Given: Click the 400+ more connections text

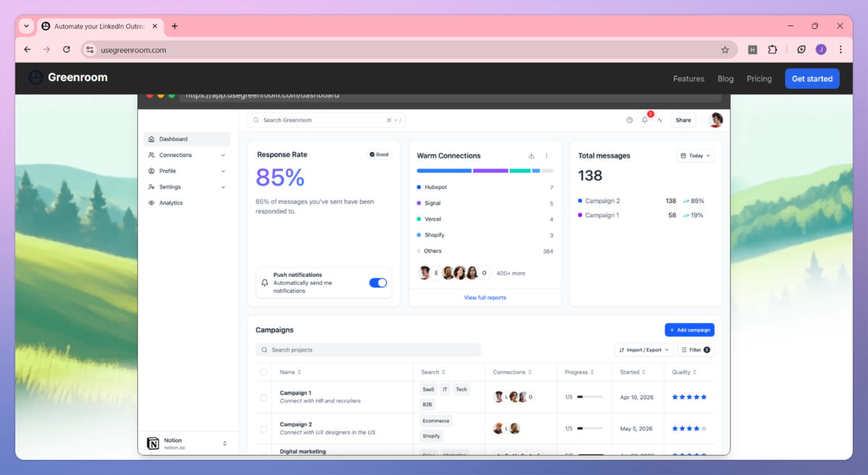Looking at the screenshot, I should 511,273.
